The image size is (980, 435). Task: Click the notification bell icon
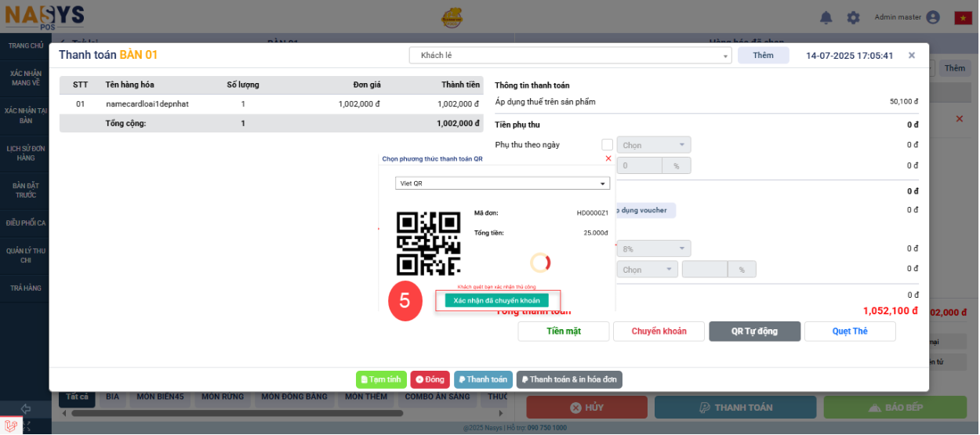(826, 17)
